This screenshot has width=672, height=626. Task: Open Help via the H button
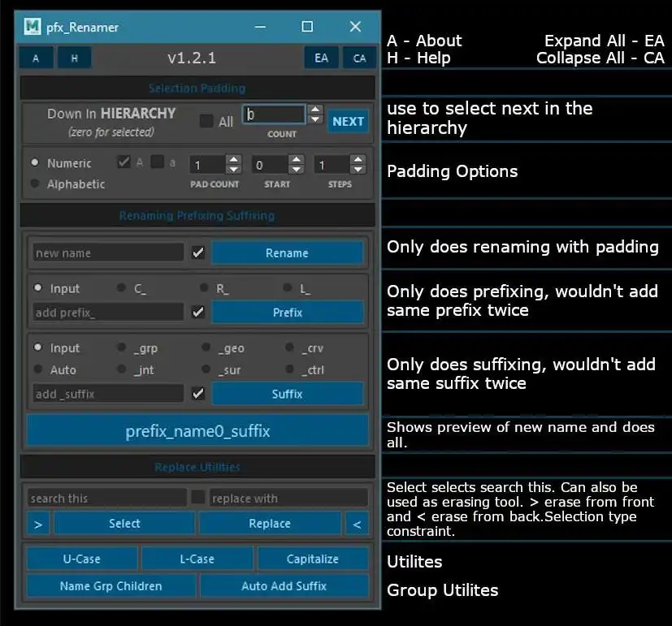click(x=75, y=58)
